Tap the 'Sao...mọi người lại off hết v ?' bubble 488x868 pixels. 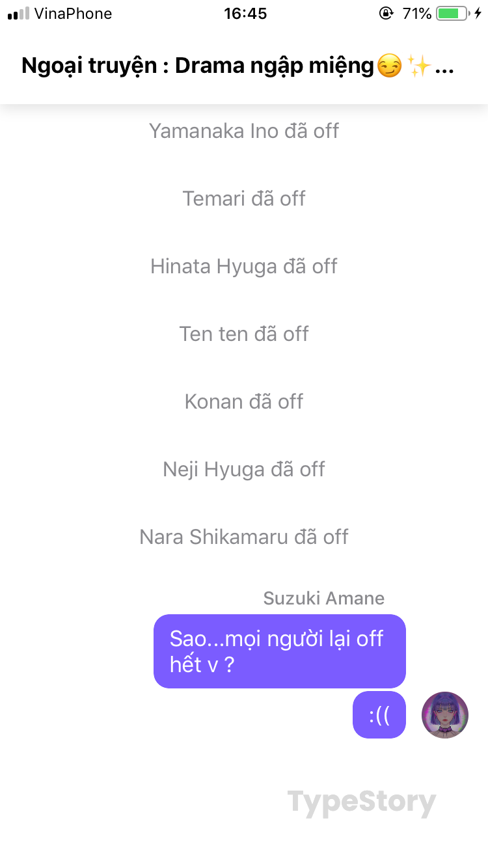click(x=280, y=651)
